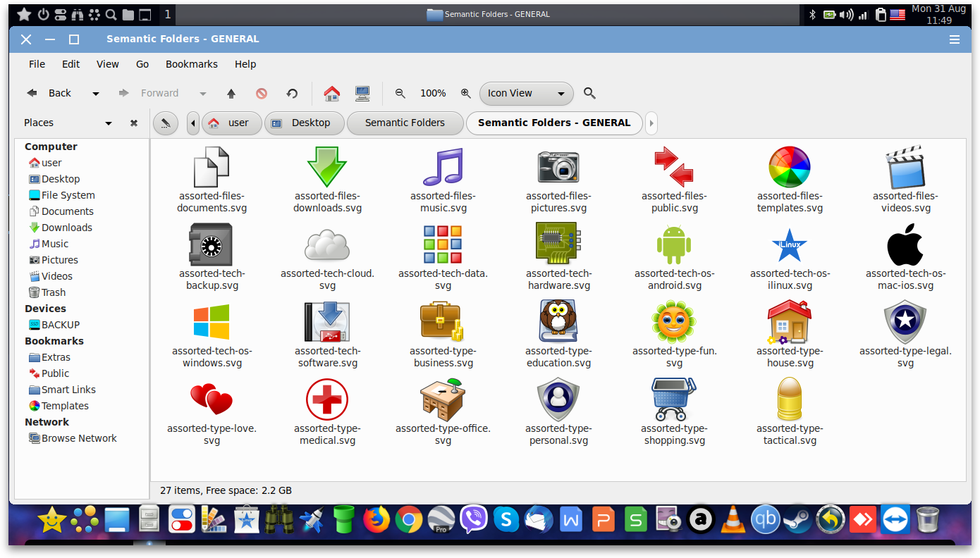Viewport: 980px width, 558px height.
Task: Open the View menu
Action: point(108,64)
